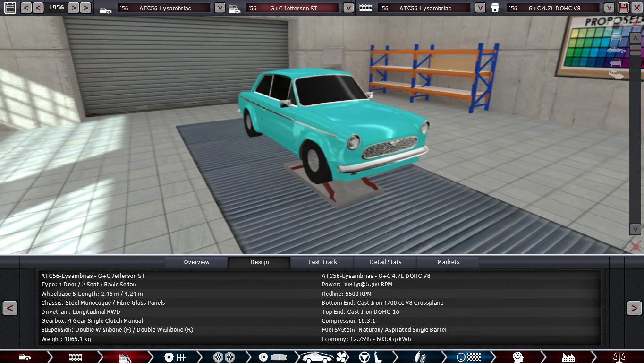Switch camera to three-quarter angled view
Viewport: 644px width, 363px height.
click(616, 75)
